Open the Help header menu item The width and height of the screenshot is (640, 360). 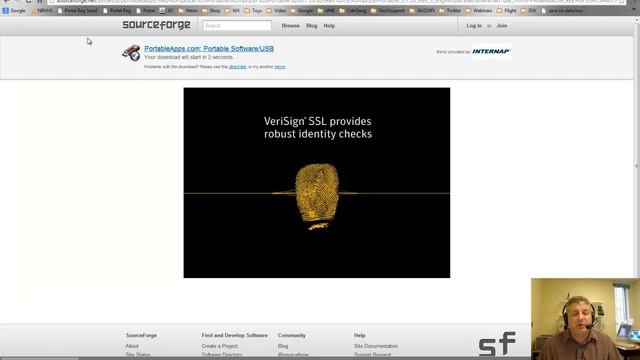click(329, 26)
